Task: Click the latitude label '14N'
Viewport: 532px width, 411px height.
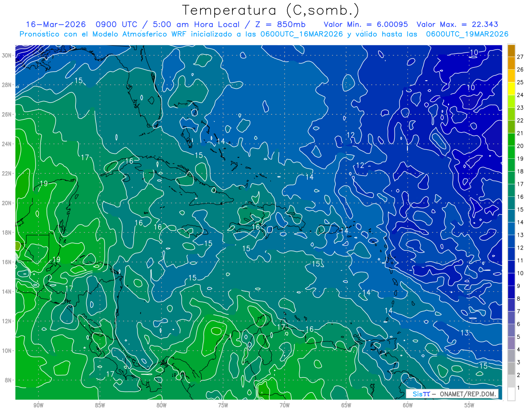Action: pos(6,292)
